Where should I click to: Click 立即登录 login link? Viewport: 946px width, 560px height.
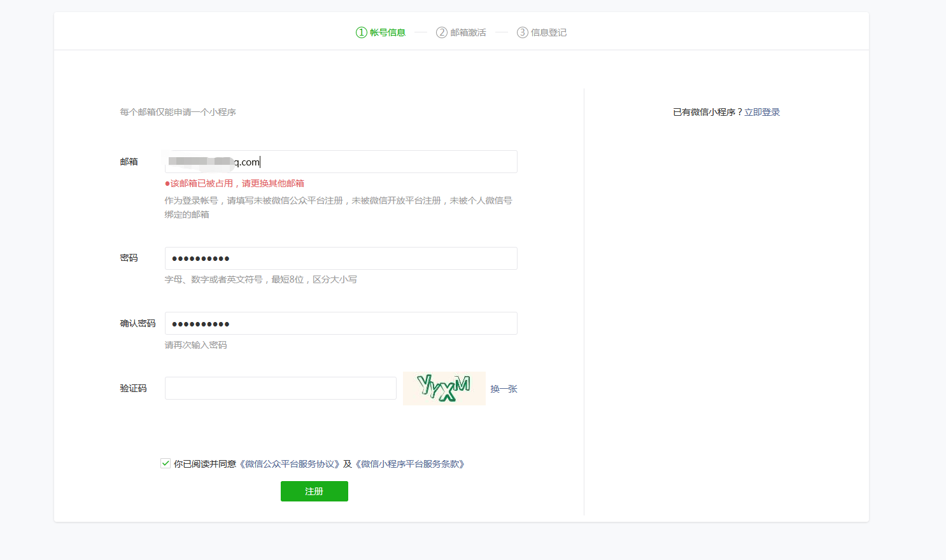click(x=762, y=112)
